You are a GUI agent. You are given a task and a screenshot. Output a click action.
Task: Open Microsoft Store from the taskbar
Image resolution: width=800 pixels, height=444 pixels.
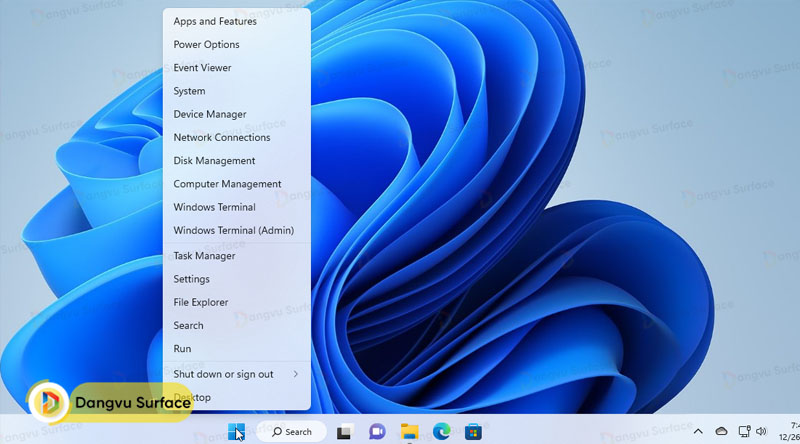pyautogui.click(x=473, y=432)
